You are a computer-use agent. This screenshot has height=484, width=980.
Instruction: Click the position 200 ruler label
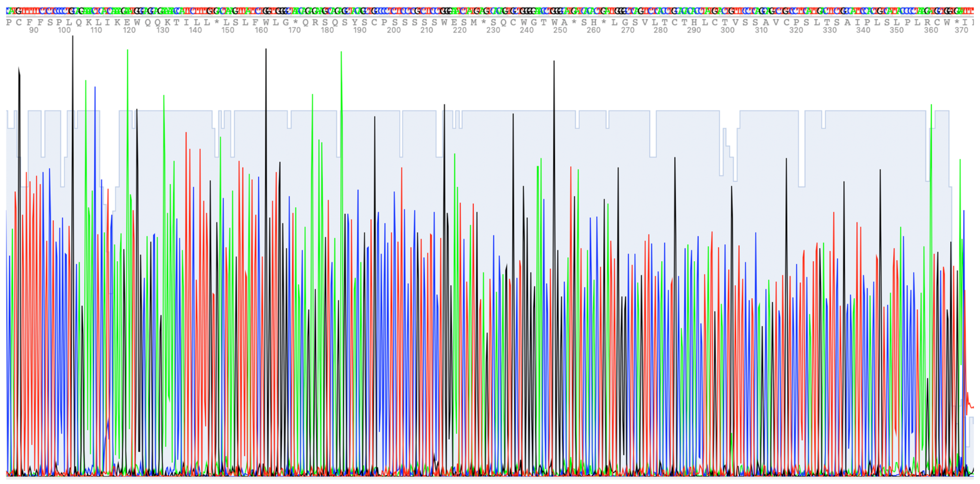(x=393, y=30)
